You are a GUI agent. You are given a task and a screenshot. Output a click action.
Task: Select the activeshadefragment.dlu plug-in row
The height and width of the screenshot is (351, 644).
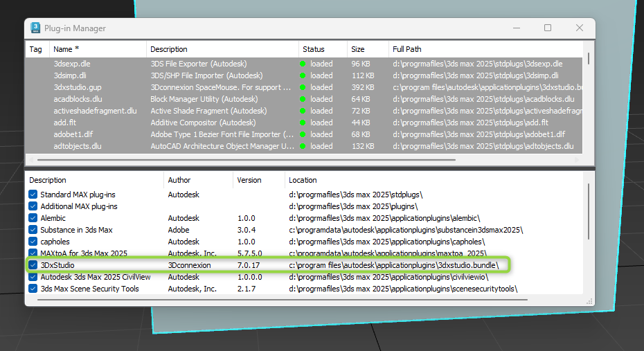click(x=304, y=111)
